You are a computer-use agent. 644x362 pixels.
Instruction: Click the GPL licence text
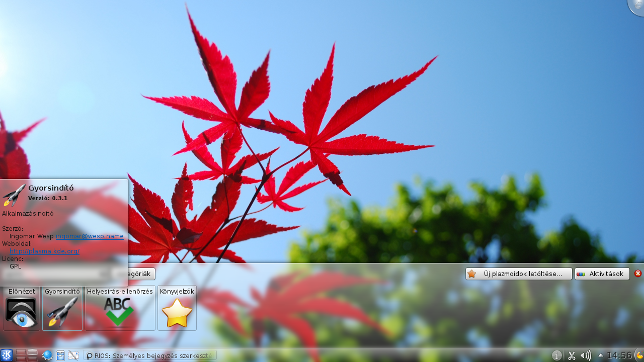[x=15, y=266]
